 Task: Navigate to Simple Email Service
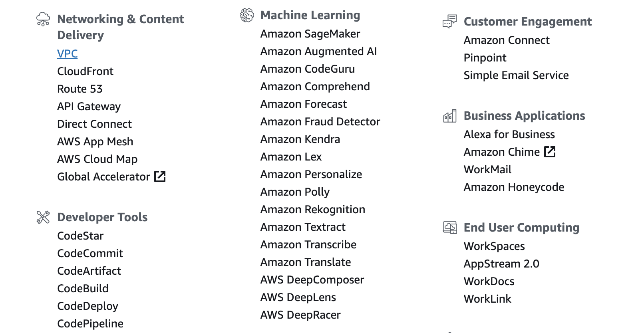coord(516,75)
